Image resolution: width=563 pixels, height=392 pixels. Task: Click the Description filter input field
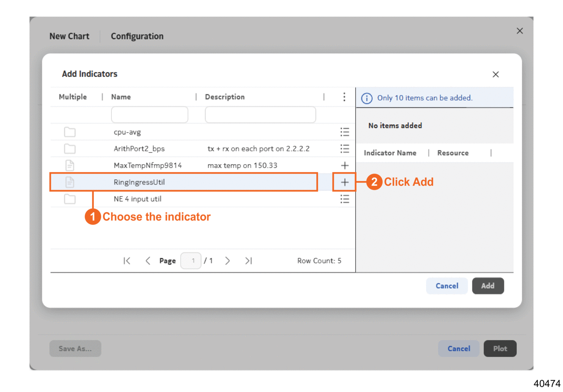click(260, 115)
